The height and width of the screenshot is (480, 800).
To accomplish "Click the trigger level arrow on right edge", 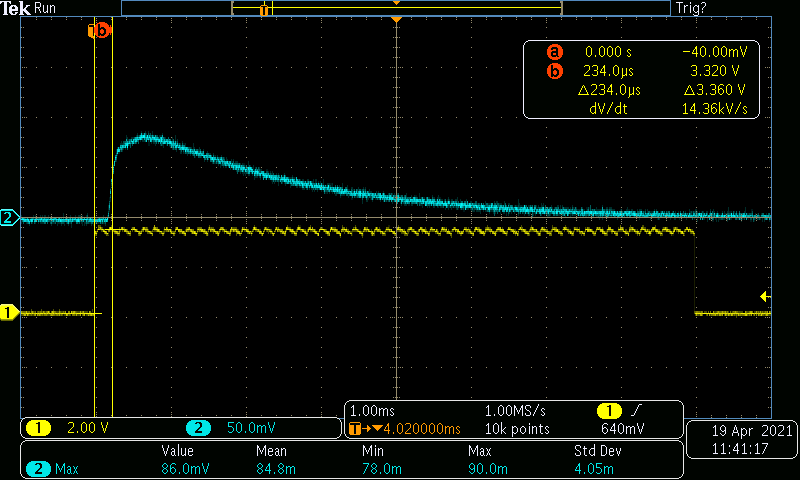I will [x=765, y=296].
